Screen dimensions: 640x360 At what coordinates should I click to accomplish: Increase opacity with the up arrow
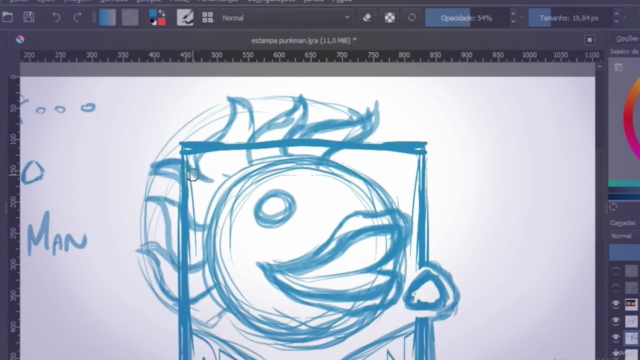(x=513, y=13)
